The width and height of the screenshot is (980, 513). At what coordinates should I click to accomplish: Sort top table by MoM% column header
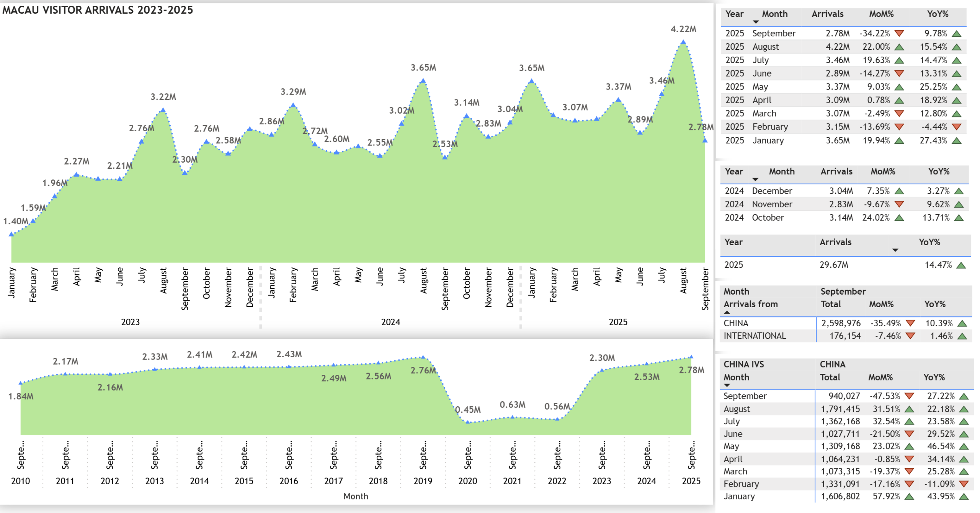click(881, 14)
